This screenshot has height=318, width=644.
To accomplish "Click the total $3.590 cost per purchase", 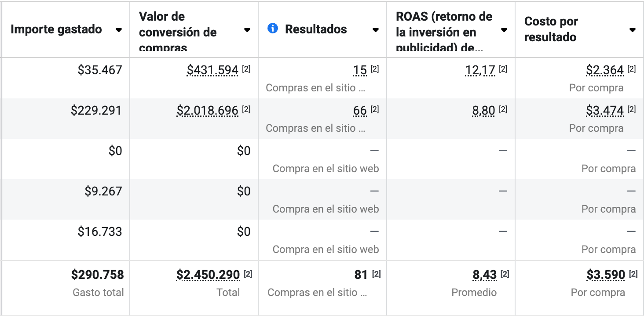I will 606,275.
